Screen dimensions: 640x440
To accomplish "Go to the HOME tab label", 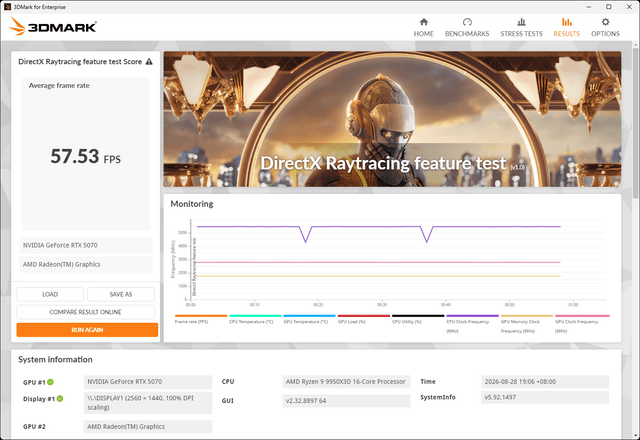I will 424,34.
